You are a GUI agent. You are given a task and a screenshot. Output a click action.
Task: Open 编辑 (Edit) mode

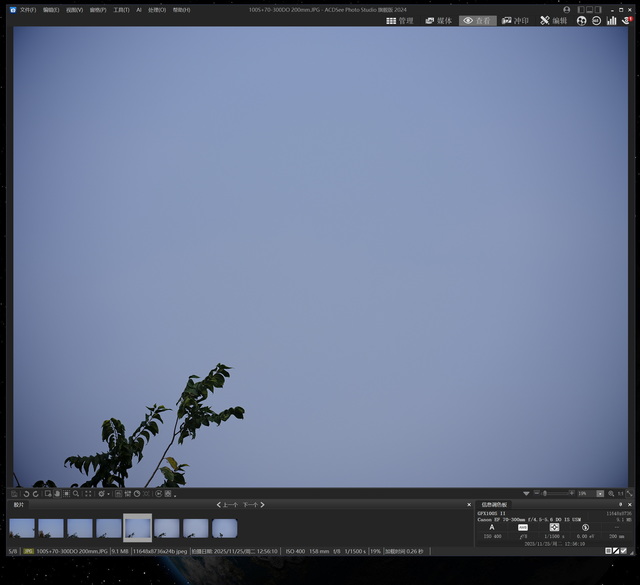[x=554, y=20]
